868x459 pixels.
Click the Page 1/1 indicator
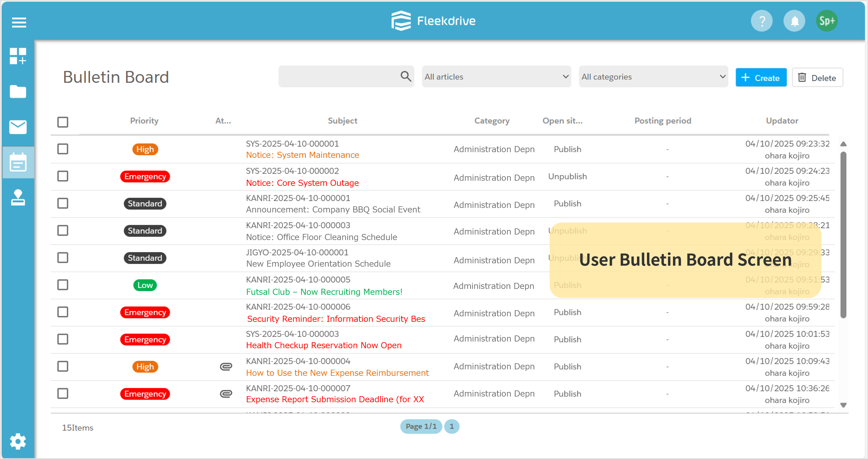pyautogui.click(x=421, y=427)
